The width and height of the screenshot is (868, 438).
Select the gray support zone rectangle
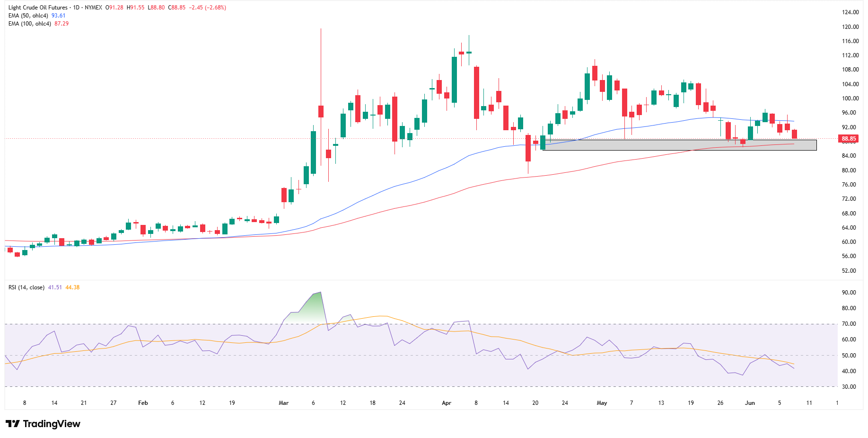[680, 145]
